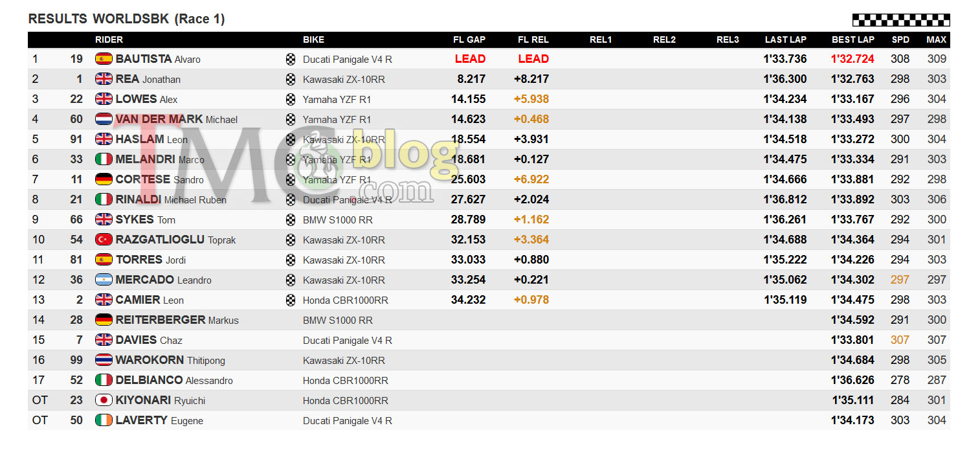The image size is (980, 452).
Task: Click Italy flag beside RINALDI Michael Ruben
Action: 104,199
